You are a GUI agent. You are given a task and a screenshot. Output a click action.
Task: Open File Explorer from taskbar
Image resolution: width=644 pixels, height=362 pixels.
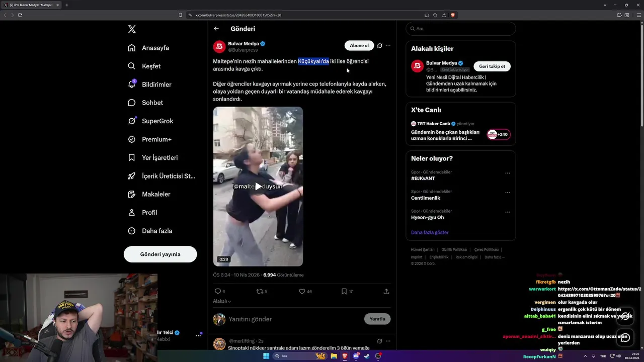click(x=334, y=356)
